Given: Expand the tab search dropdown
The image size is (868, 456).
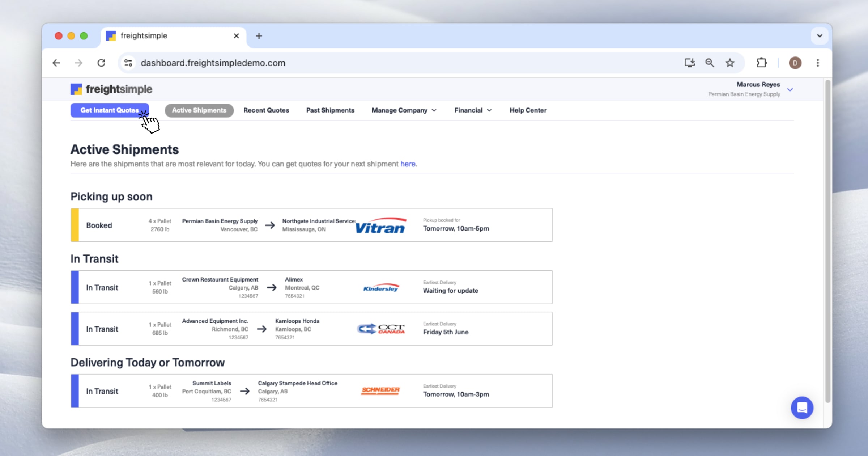Looking at the screenshot, I should point(820,36).
